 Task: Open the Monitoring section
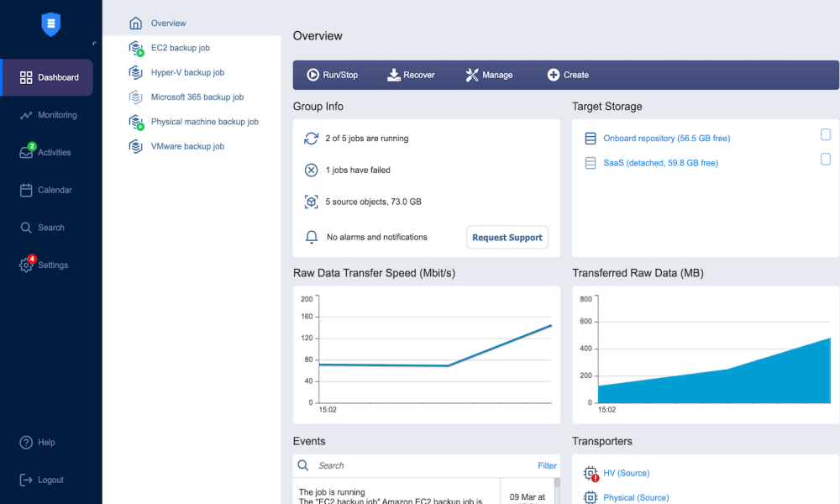(46, 115)
